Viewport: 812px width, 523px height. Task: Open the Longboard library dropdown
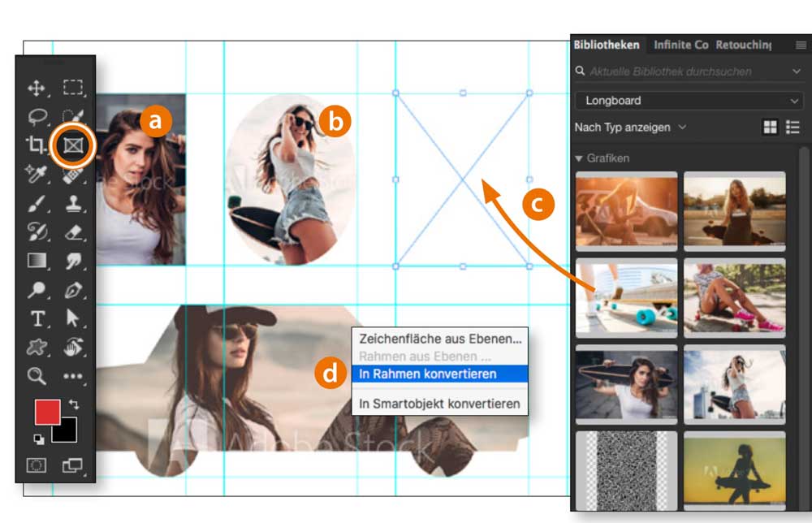click(x=689, y=101)
